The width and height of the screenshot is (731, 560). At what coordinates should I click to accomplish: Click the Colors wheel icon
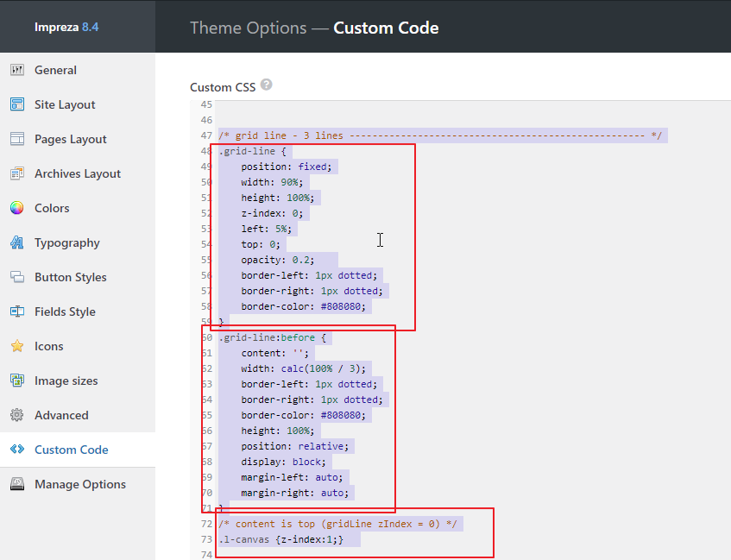[17, 208]
